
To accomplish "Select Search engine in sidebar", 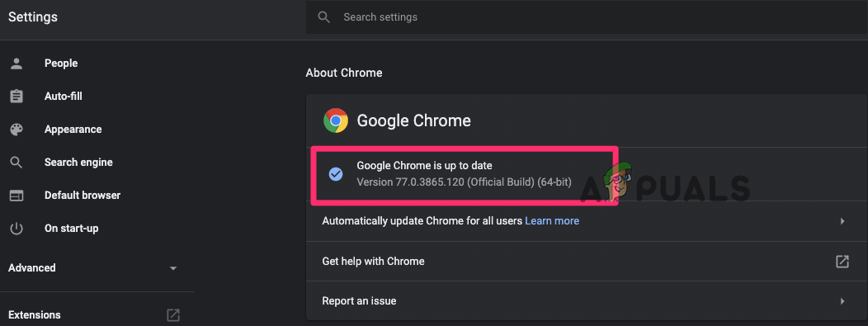I will (78, 163).
